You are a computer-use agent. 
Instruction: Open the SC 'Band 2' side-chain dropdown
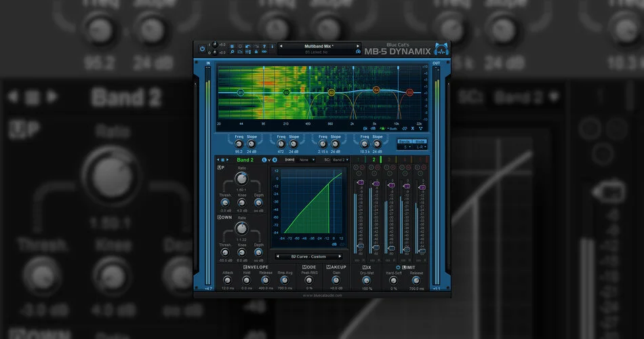click(x=340, y=160)
